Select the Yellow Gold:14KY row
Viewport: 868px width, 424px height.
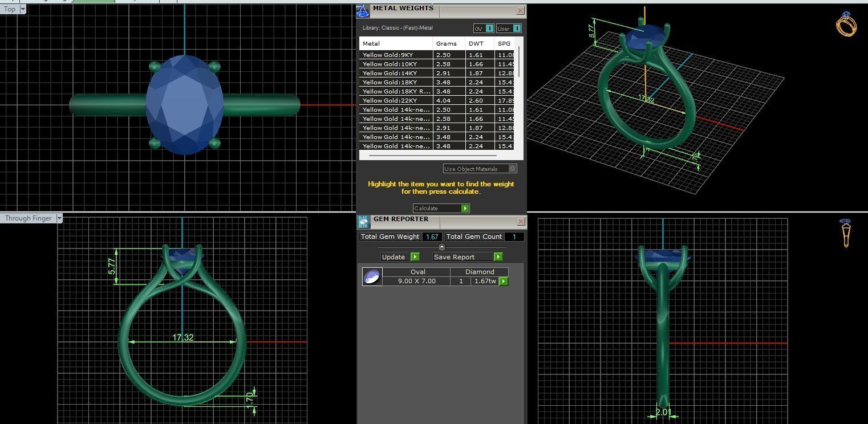click(x=437, y=73)
